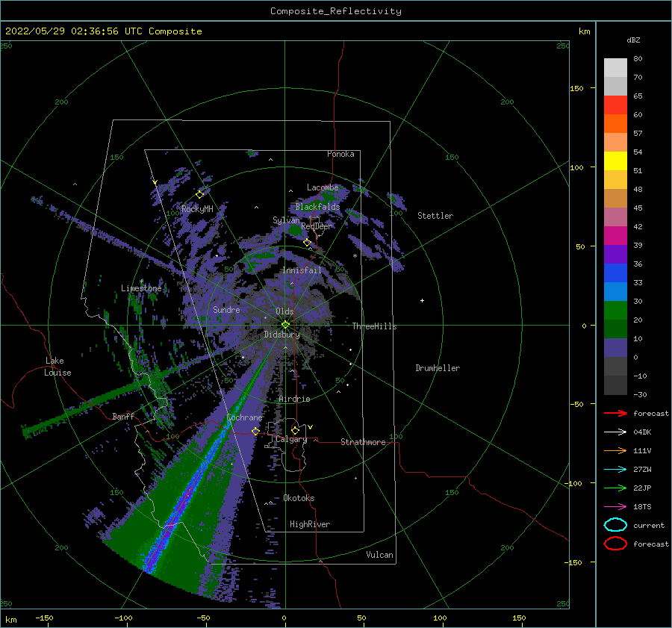Click the current legend text

point(649,526)
